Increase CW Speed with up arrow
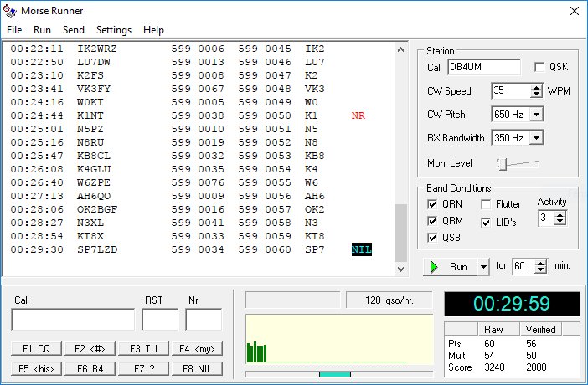This screenshot has height=385, width=588. pyautogui.click(x=537, y=88)
